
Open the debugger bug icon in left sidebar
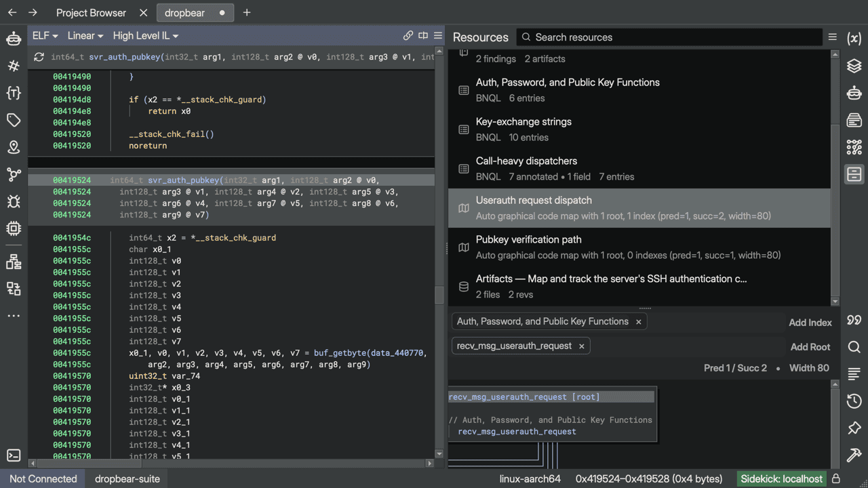tap(14, 201)
